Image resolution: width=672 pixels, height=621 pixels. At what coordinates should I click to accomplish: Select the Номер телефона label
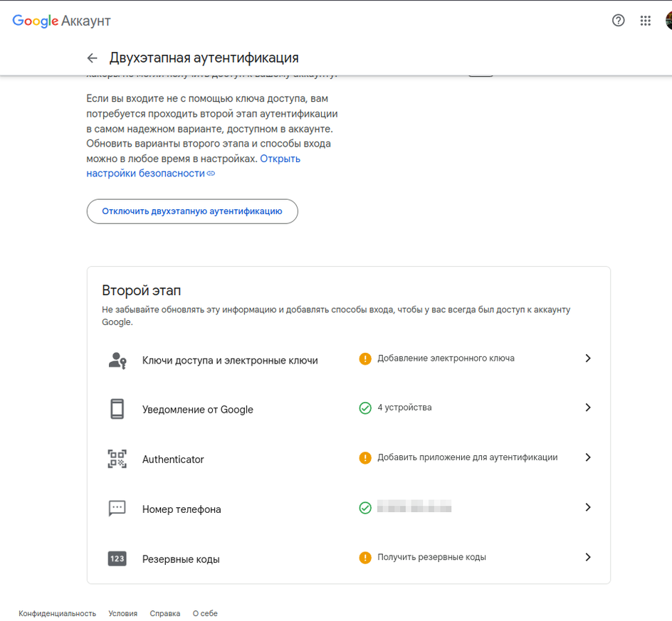182,509
